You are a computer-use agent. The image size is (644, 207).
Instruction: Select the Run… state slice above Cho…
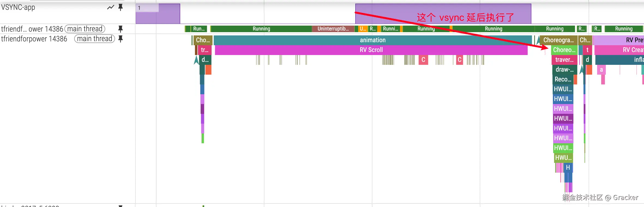click(x=199, y=29)
